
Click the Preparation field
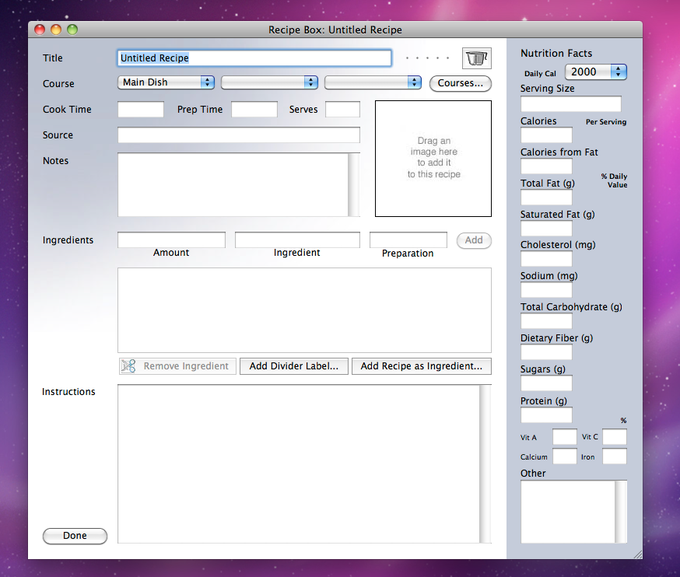[x=408, y=240]
